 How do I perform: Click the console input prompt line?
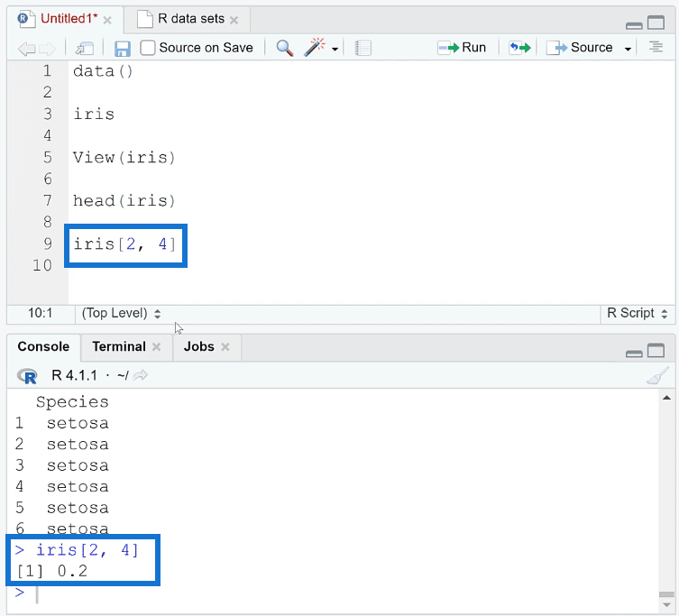tap(333, 594)
